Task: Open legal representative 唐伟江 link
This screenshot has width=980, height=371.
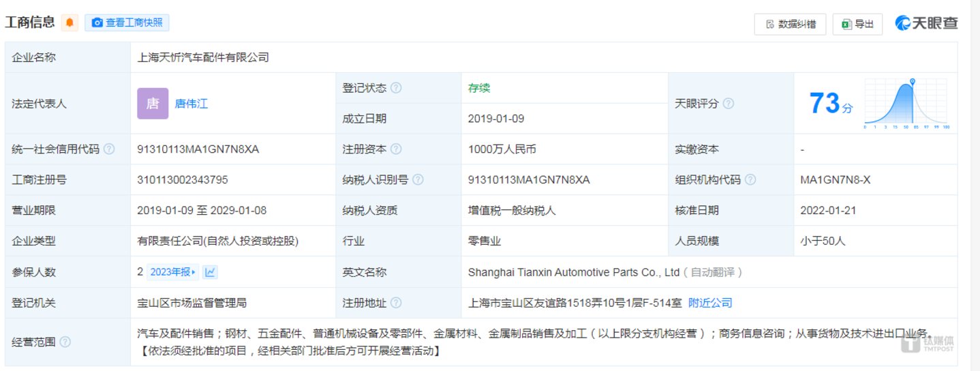Action: pyautogui.click(x=192, y=104)
